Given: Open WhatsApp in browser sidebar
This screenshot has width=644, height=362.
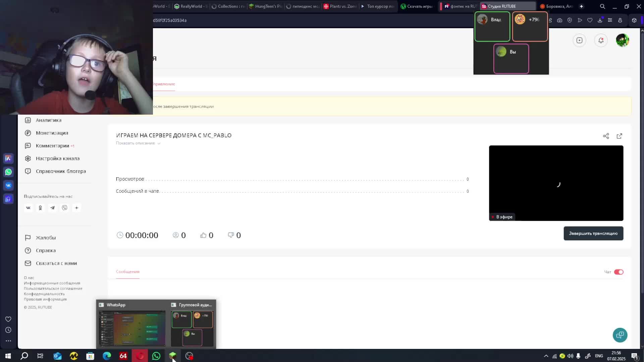Looking at the screenshot, I should tap(8, 172).
